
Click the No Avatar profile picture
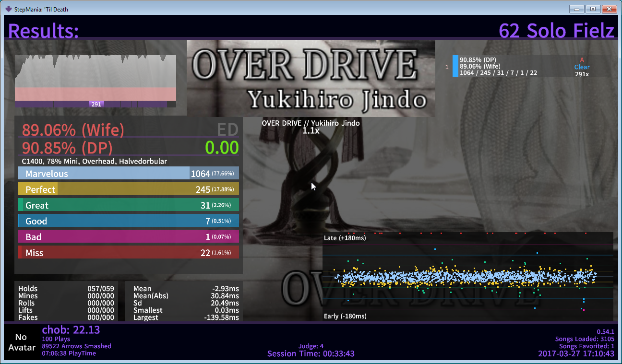(22, 342)
